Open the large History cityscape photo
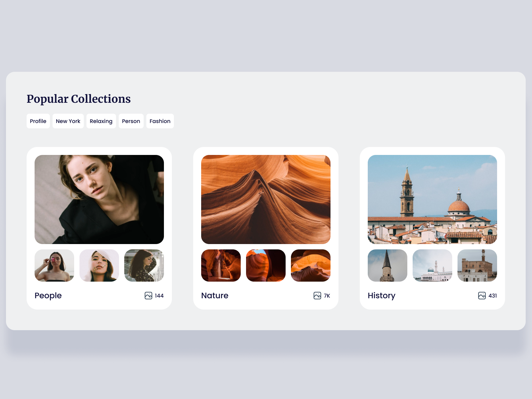This screenshot has height=399, width=532. click(432, 199)
